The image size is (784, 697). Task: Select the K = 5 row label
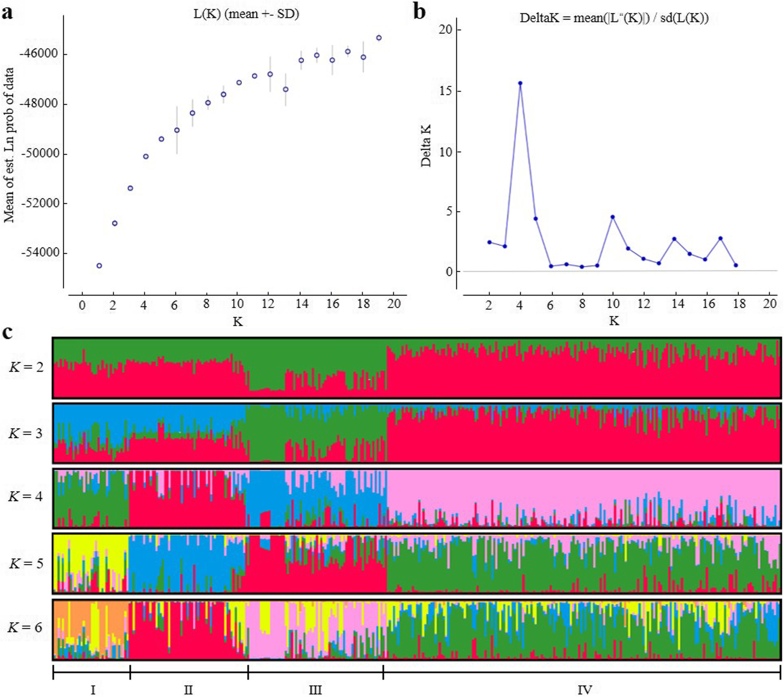coord(26,563)
